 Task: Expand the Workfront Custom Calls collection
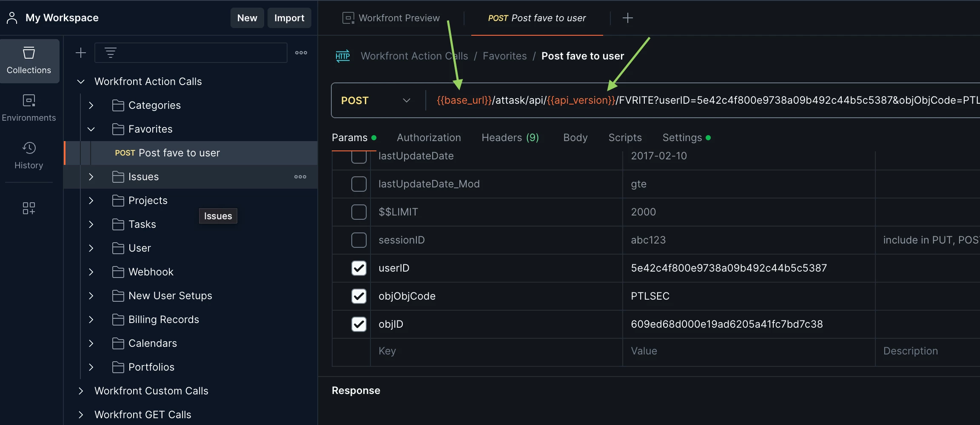tap(81, 391)
